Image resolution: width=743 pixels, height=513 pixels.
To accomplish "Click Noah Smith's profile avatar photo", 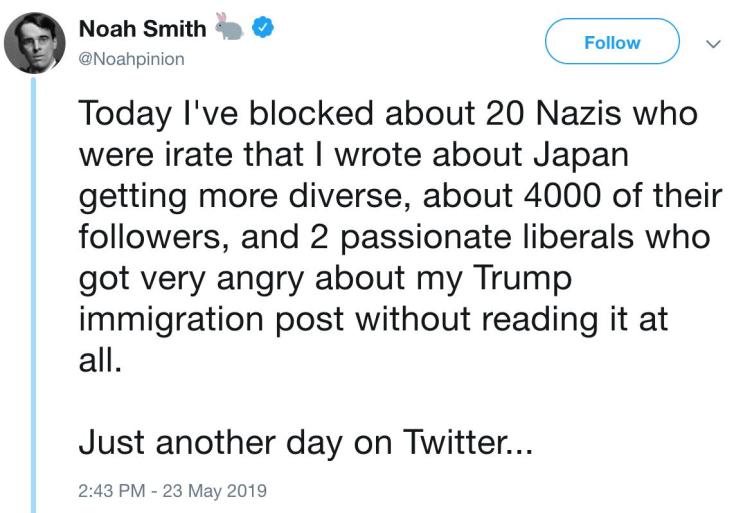I will [38, 46].
